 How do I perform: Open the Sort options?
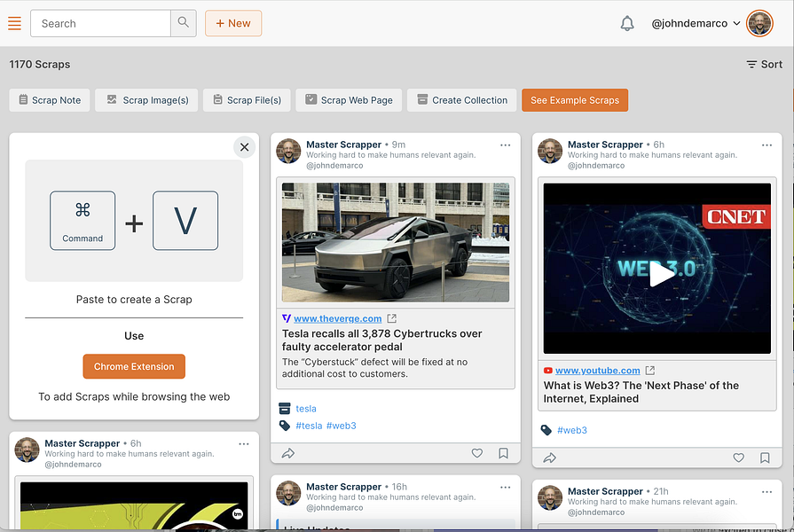point(764,65)
